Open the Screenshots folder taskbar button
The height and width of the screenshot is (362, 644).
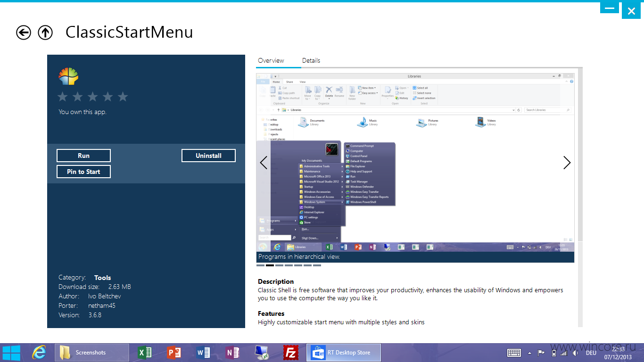[x=92, y=353]
